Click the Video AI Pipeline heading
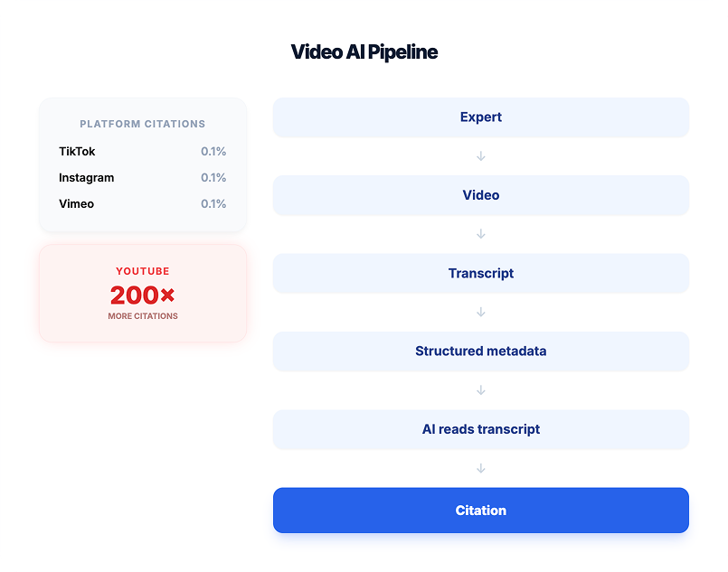Screen dimensions: 728x572 pyautogui.click(x=364, y=52)
